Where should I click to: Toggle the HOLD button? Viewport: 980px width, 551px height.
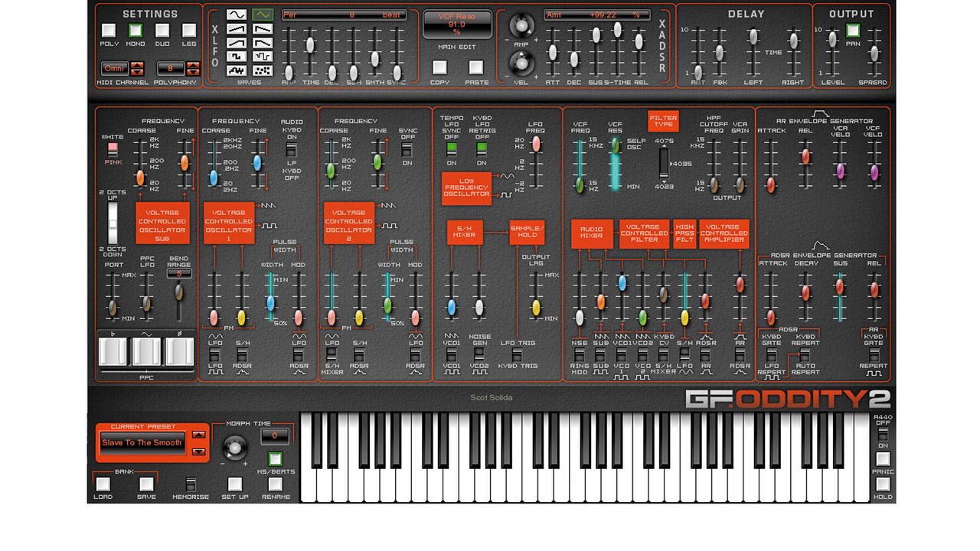pos(883,484)
